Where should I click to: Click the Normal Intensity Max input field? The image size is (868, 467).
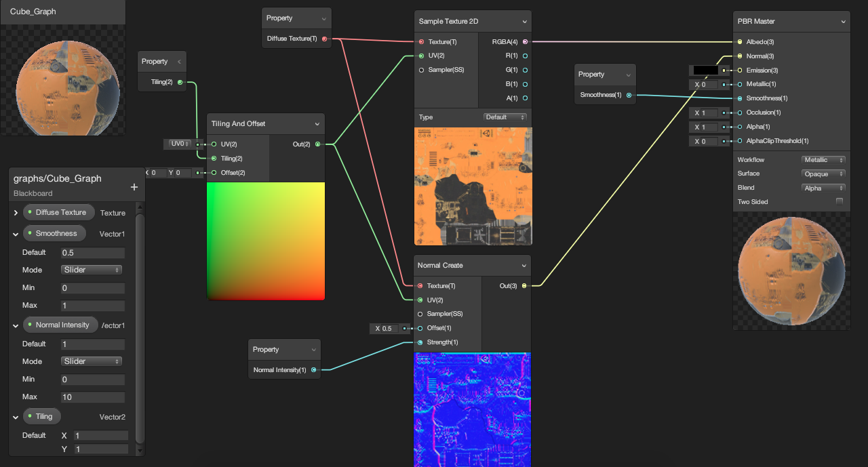tap(92, 397)
